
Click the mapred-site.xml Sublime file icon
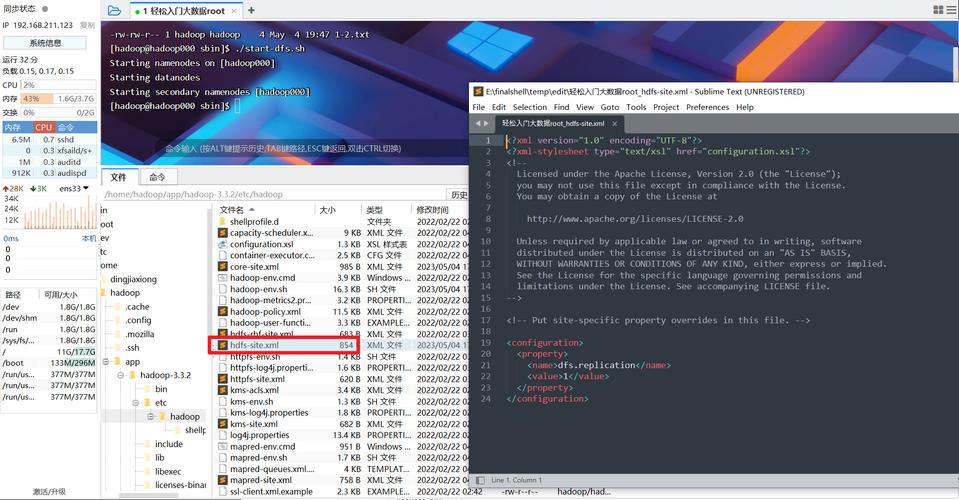(x=223, y=480)
